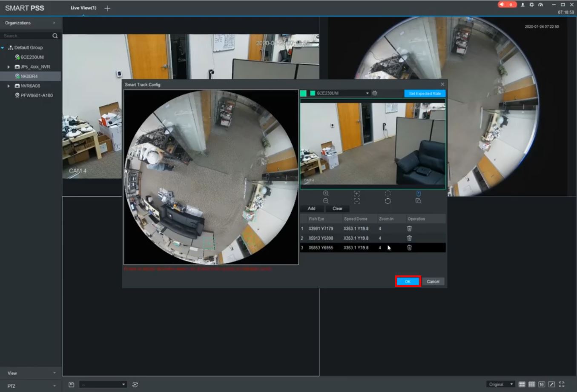
Task: Open the alarm event speaker indicator
Action: click(x=507, y=5)
